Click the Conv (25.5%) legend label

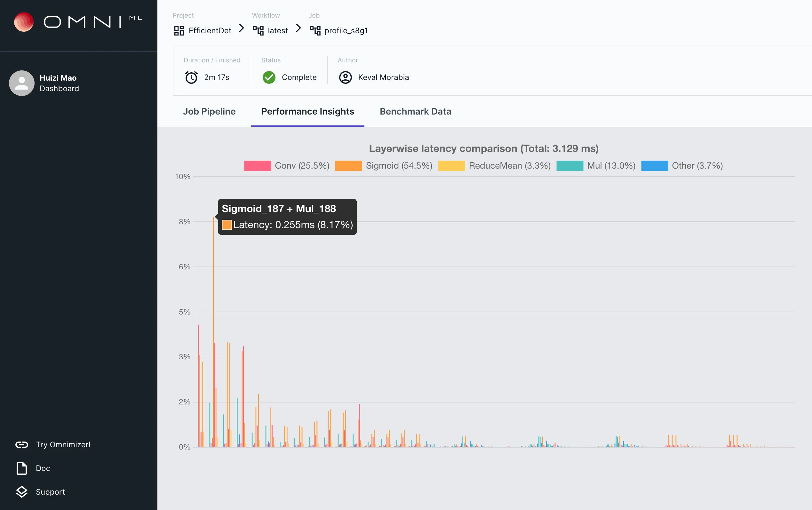302,166
